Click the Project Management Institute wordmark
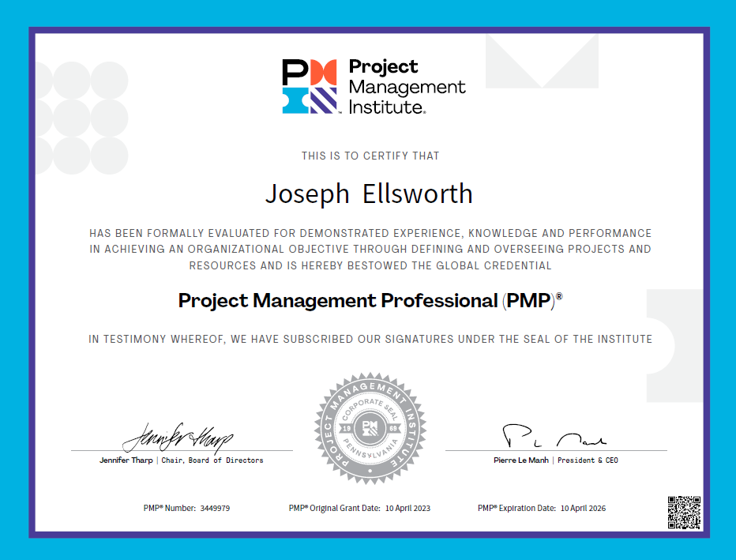The height and width of the screenshot is (560, 736). pyautogui.click(x=406, y=87)
